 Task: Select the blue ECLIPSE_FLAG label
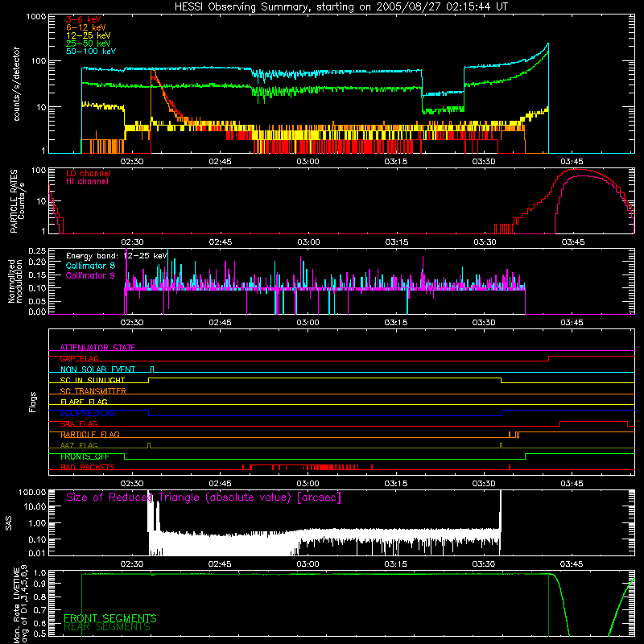tap(88, 413)
